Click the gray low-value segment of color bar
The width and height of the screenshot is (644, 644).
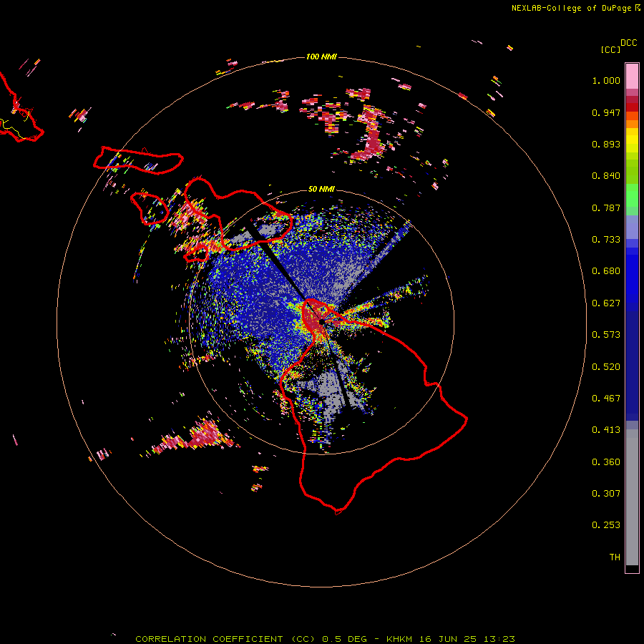(632, 497)
